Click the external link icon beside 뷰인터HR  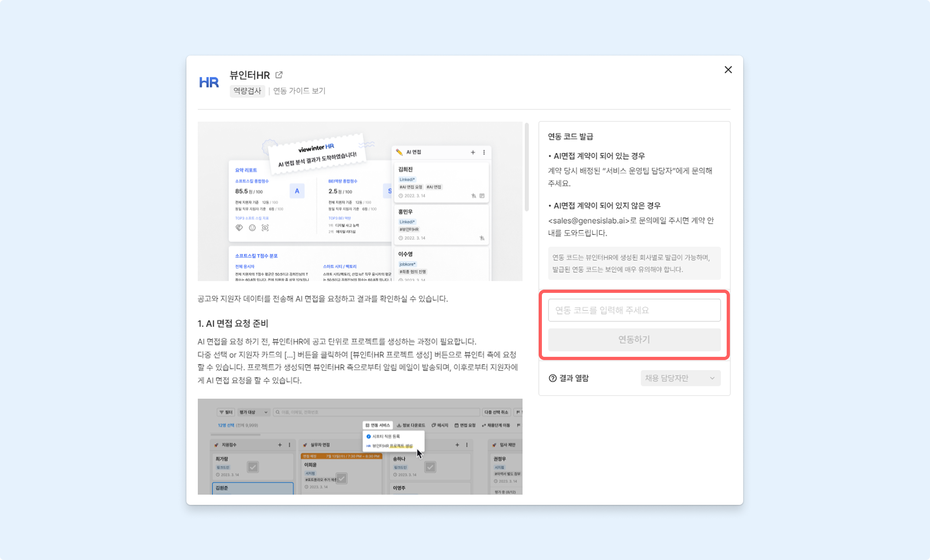click(279, 75)
